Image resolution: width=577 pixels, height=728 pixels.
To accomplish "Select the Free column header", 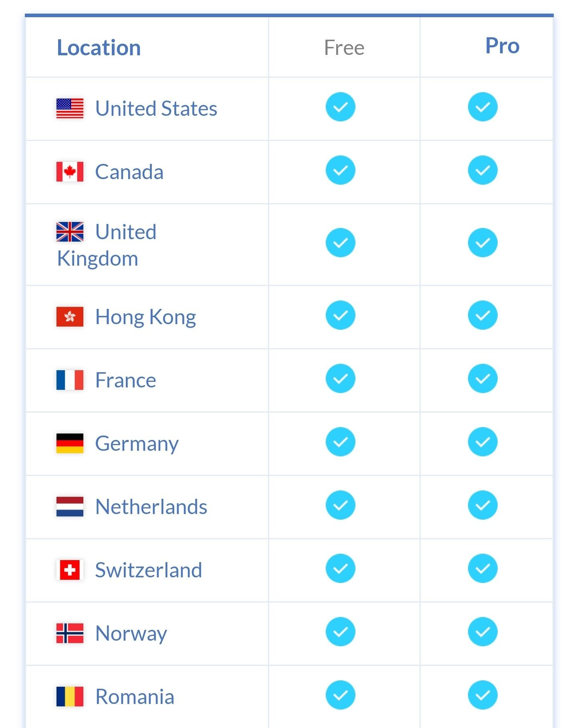I will (344, 48).
